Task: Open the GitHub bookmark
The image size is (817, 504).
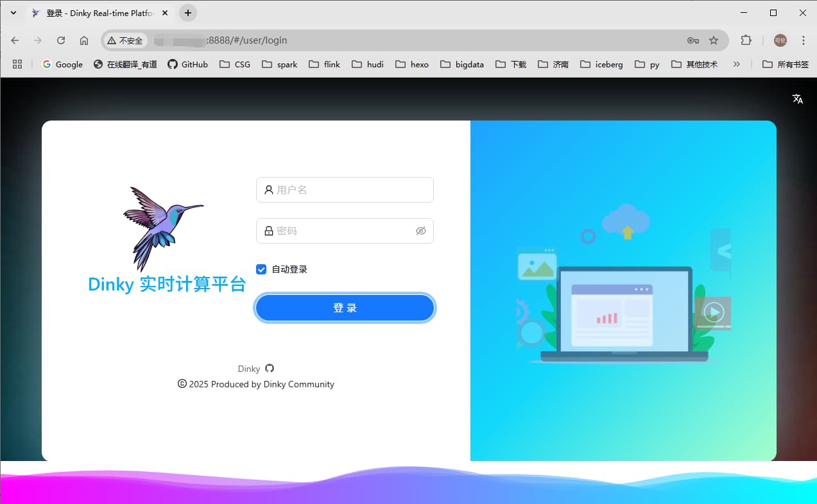Action: pyautogui.click(x=188, y=64)
